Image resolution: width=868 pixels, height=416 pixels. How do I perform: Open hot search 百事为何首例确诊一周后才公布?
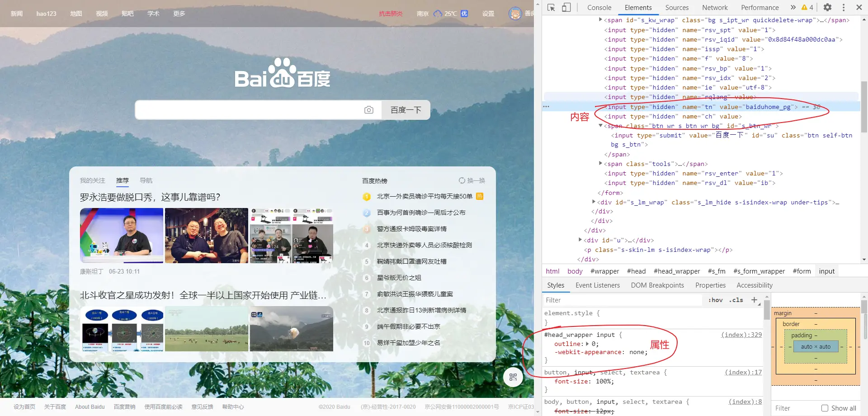pyautogui.click(x=421, y=213)
